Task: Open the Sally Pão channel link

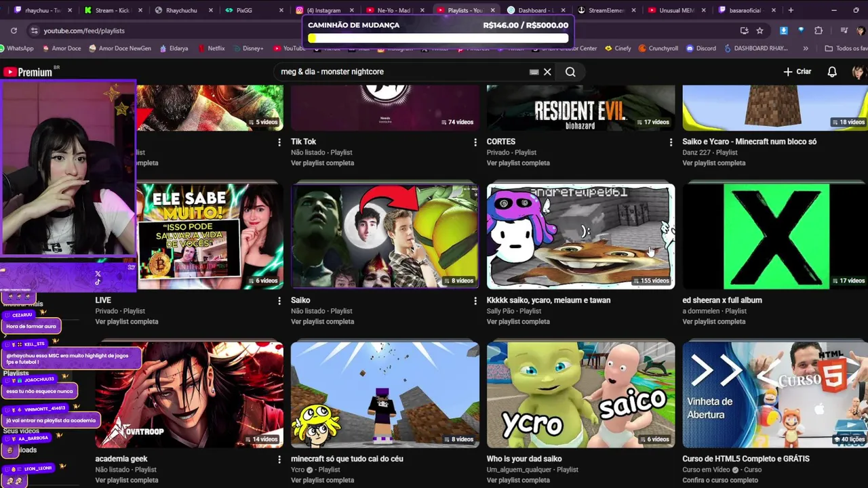Action: 502,311
